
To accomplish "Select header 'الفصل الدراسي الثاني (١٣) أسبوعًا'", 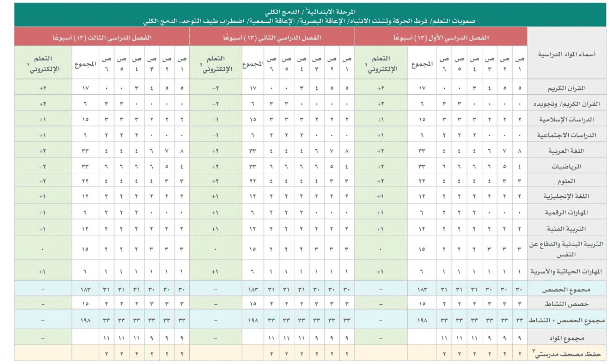I will click(x=272, y=37).
